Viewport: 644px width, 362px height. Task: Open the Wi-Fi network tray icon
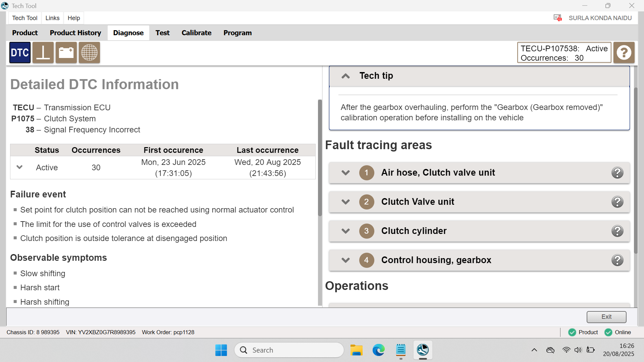click(x=566, y=350)
